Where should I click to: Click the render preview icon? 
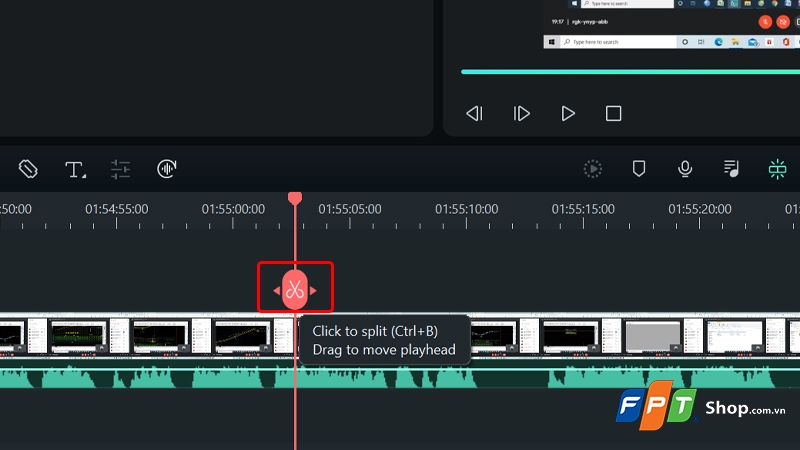[x=593, y=169]
